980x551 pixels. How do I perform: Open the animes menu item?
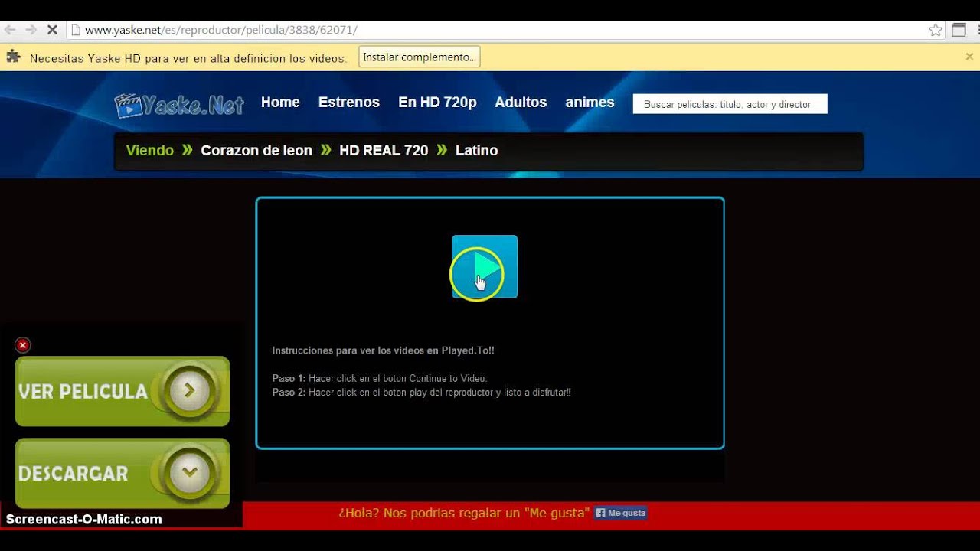(590, 103)
